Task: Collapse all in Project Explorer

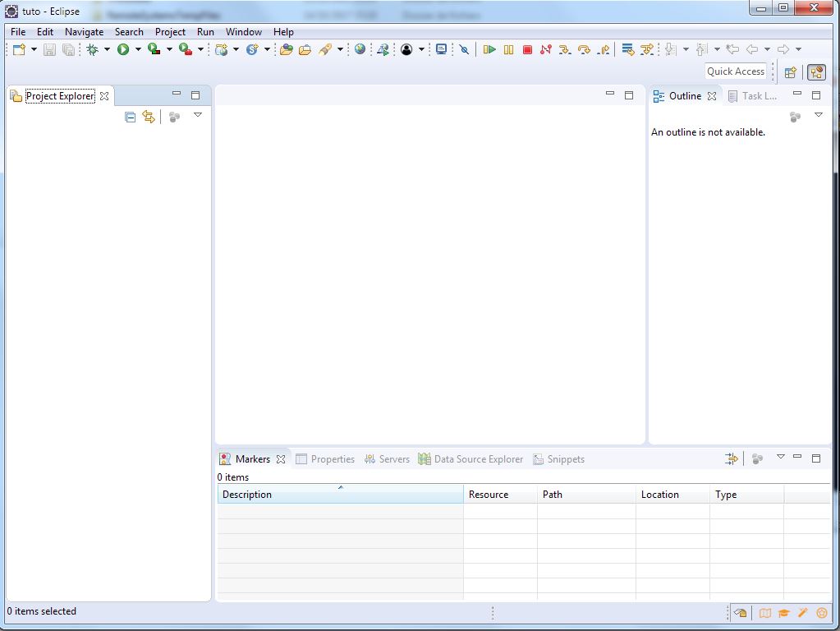Action: tap(130, 117)
